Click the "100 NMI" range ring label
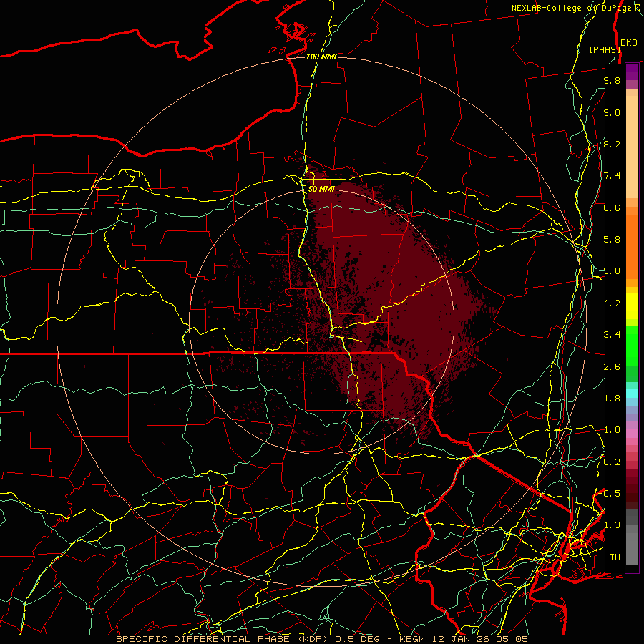This screenshot has width=644, height=644. pyautogui.click(x=321, y=57)
